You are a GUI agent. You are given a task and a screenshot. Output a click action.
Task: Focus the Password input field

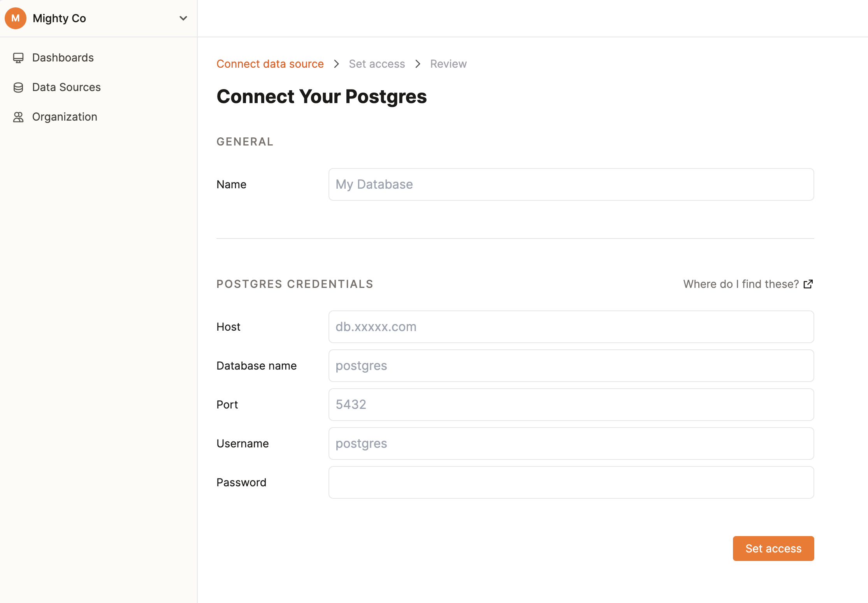[571, 482]
